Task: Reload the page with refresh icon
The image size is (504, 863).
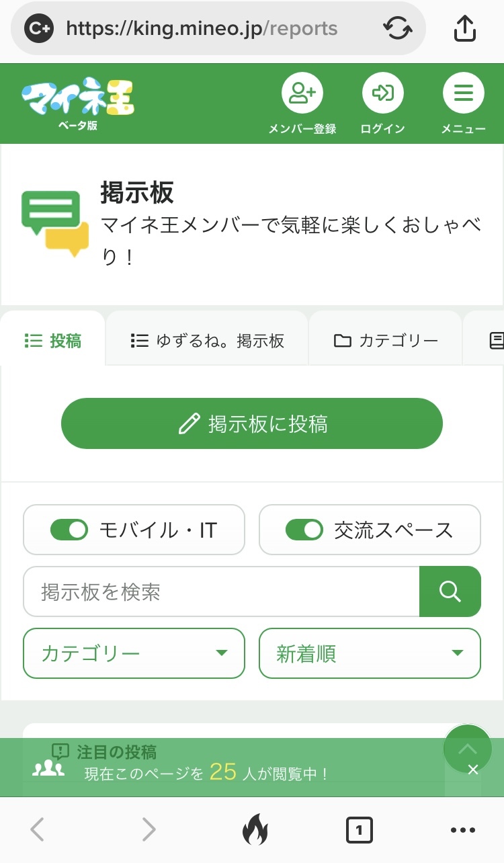Action: click(397, 28)
